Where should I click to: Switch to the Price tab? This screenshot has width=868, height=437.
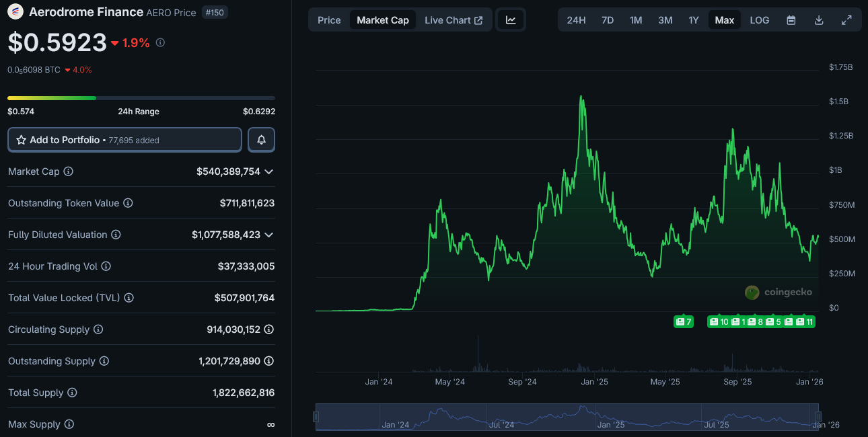329,20
